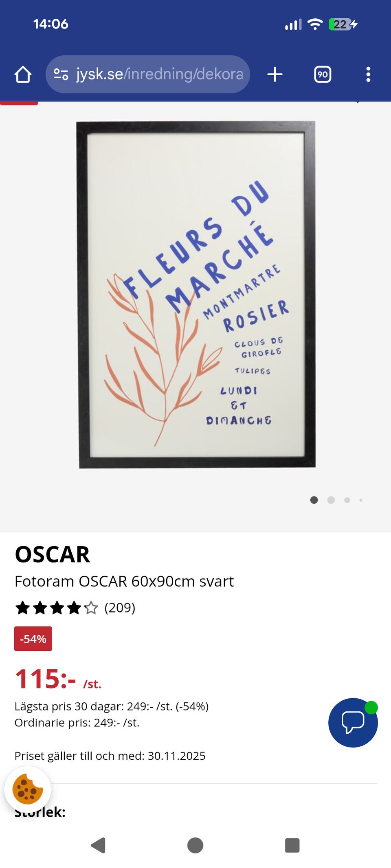Image resolution: width=391 pixels, height=868 pixels.
Task: Open cookie settings icon
Action: tap(28, 789)
